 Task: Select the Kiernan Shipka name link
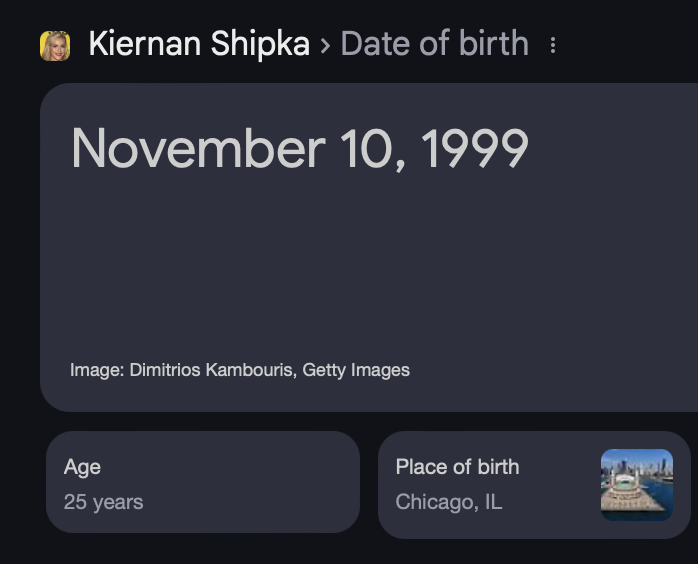[199, 44]
